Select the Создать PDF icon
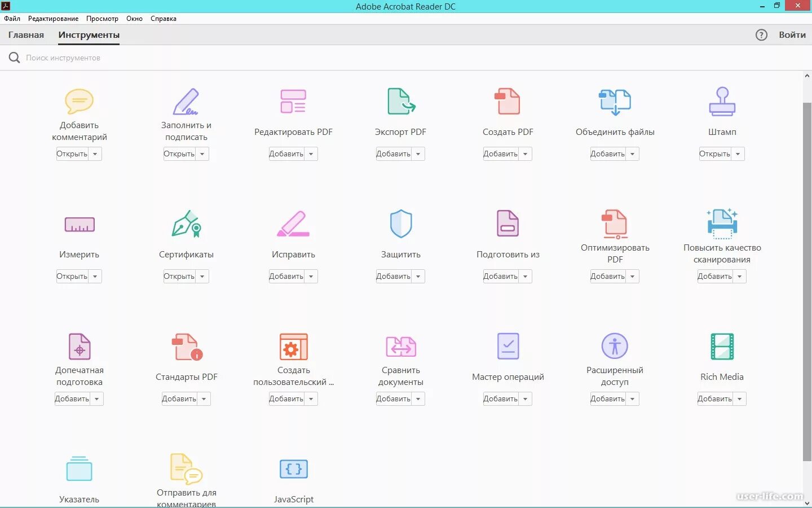The width and height of the screenshot is (812, 508). click(507, 102)
